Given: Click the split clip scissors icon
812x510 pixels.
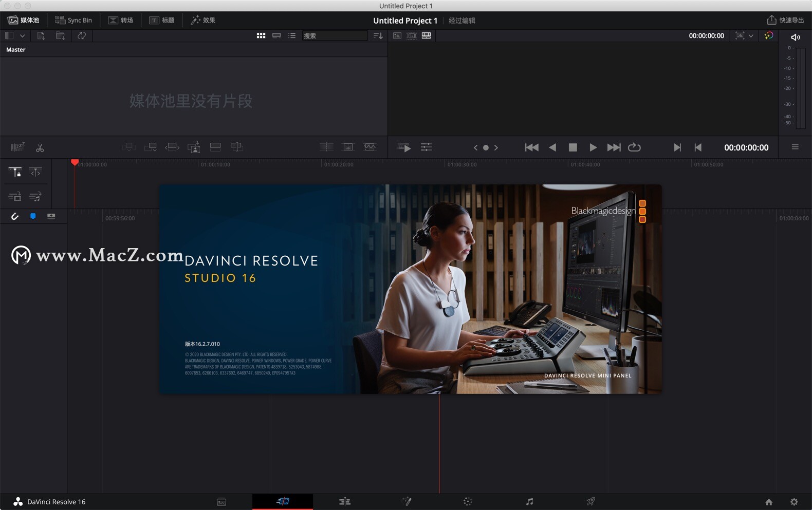Looking at the screenshot, I should pyautogui.click(x=40, y=148).
